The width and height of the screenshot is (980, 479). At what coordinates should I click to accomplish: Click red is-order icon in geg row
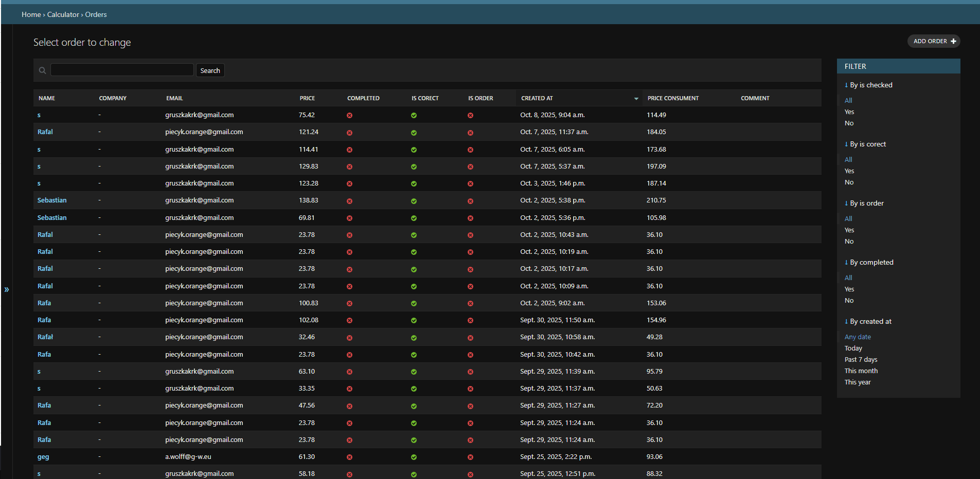pyautogui.click(x=470, y=457)
